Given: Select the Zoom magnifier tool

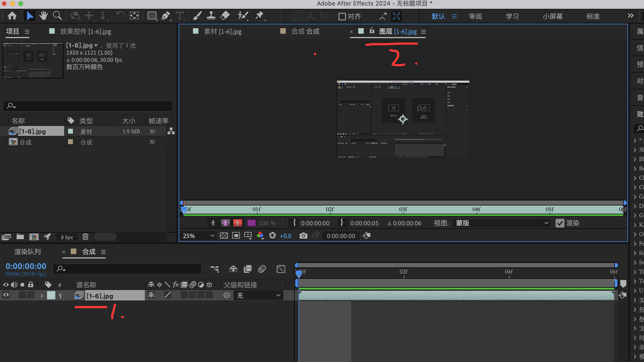Looking at the screenshot, I should [x=57, y=16].
